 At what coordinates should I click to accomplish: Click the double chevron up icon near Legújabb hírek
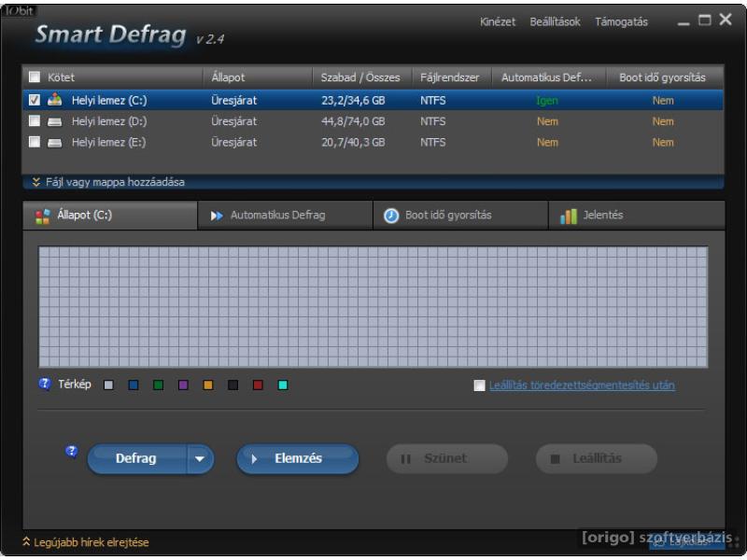coord(26,541)
